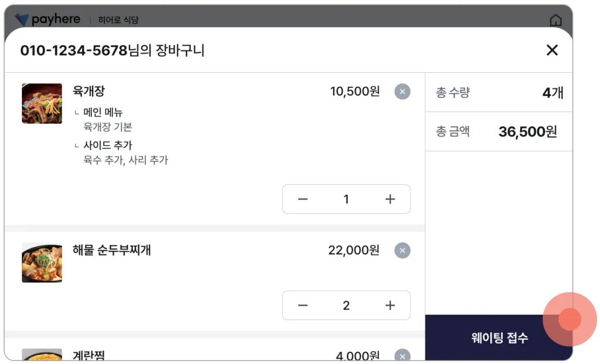This screenshot has width=600, height=364.
Task: Increase 육개장 quantity by one
Action: click(390, 199)
